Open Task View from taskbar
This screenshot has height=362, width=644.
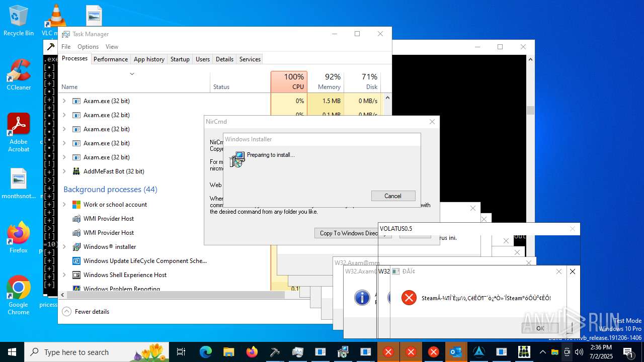click(x=182, y=352)
